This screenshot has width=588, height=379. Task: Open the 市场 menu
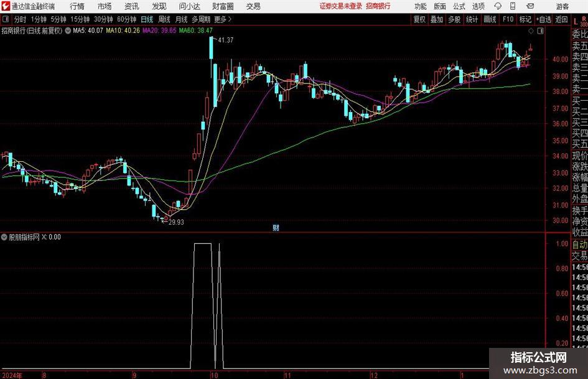click(x=105, y=6)
